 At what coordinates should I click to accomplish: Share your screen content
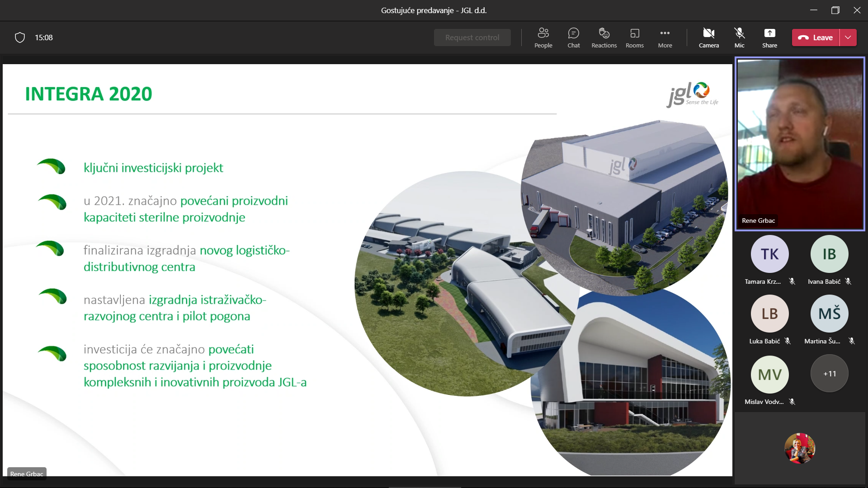(769, 38)
